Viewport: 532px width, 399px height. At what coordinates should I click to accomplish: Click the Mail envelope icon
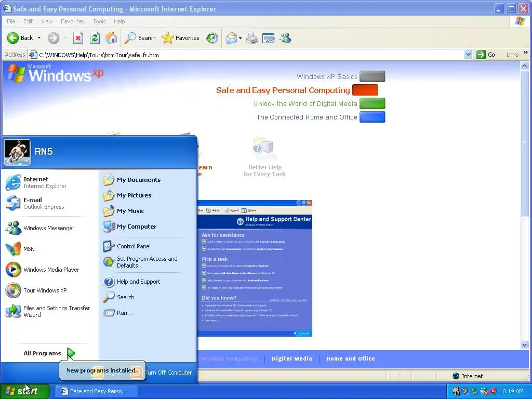[231, 38]
